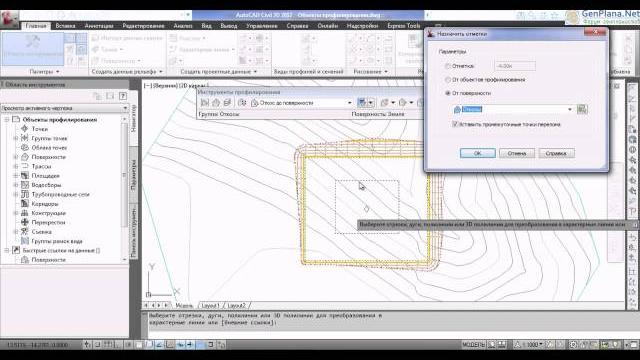This screenshot has height=360, width=640.
Task: Click the Облака точек tree icon
Action: click(24, 148)
